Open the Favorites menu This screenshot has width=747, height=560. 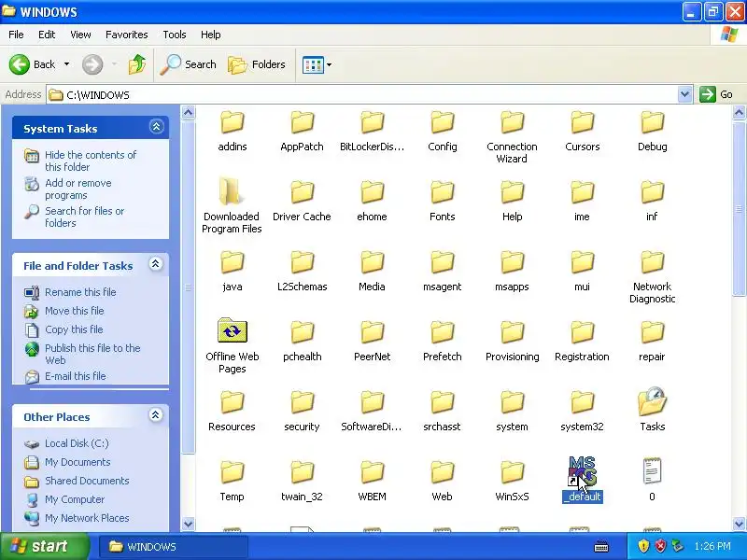tap(127, 35)
